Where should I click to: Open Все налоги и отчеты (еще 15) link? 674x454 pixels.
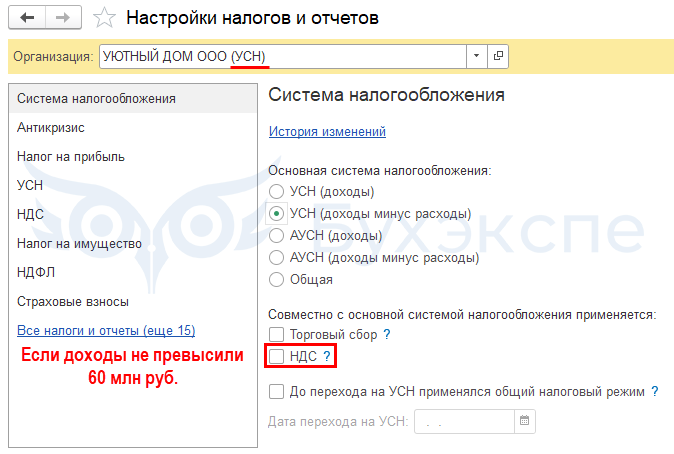click(x=106, y=330)
